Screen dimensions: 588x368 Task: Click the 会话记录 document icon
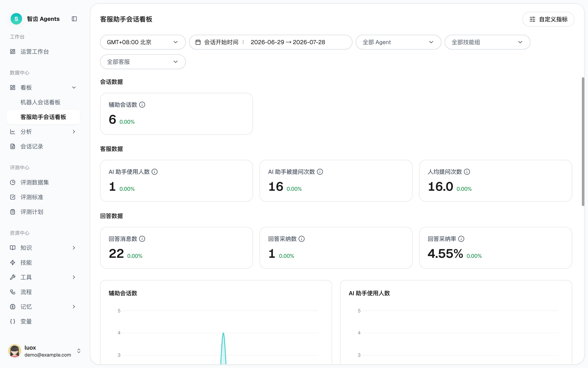click(13, 146)
